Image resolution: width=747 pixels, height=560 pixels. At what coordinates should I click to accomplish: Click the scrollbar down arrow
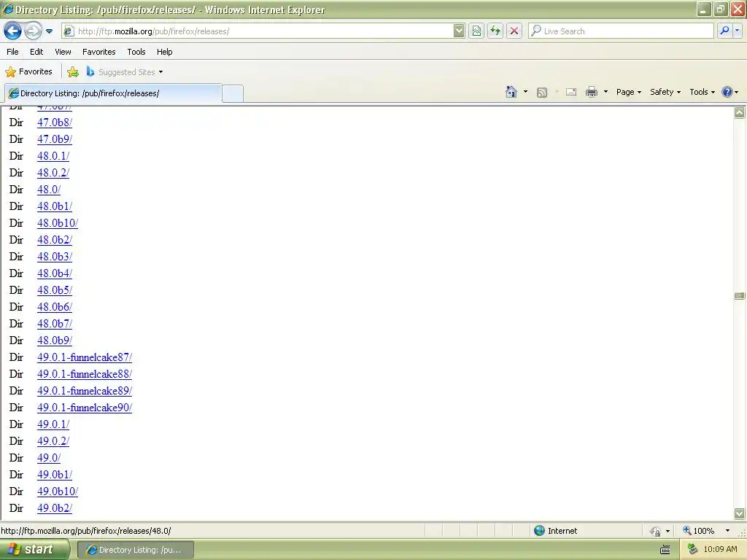click(x=740, y=513)
